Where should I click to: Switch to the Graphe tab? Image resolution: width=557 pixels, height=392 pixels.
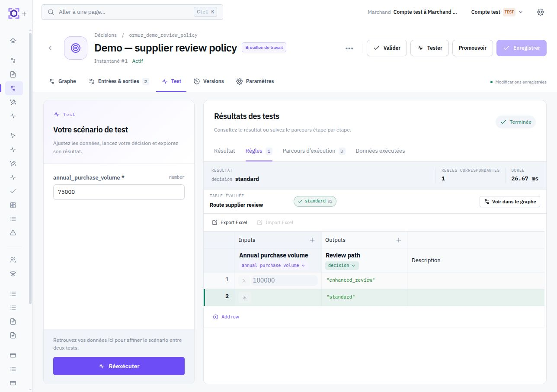point(63,81)
